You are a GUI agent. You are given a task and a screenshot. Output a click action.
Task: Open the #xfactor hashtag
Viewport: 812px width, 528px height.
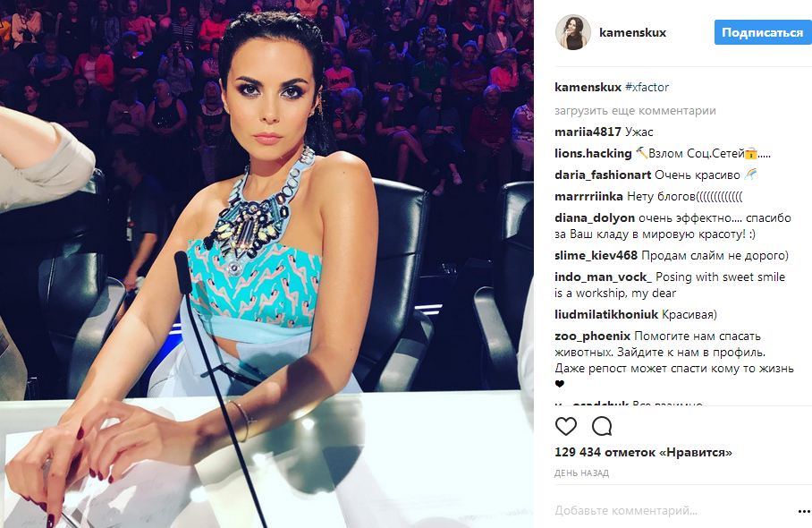coord(647,87)
